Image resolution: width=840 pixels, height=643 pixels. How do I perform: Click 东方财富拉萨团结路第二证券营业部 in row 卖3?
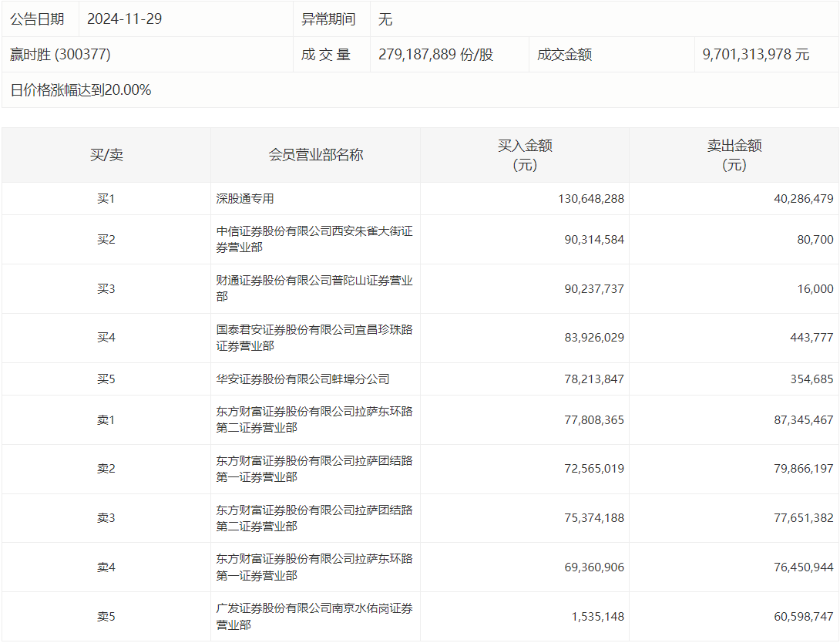(x=314, y=518)
